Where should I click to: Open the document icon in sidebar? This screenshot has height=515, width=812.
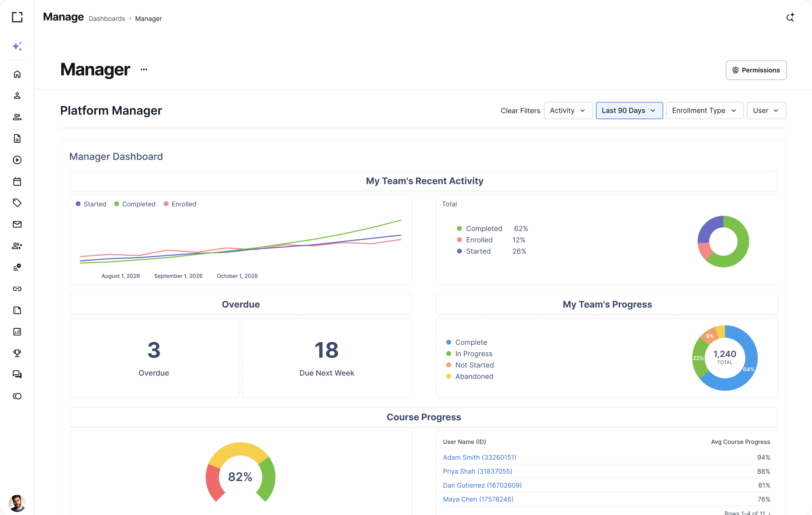tap(17, 138)
